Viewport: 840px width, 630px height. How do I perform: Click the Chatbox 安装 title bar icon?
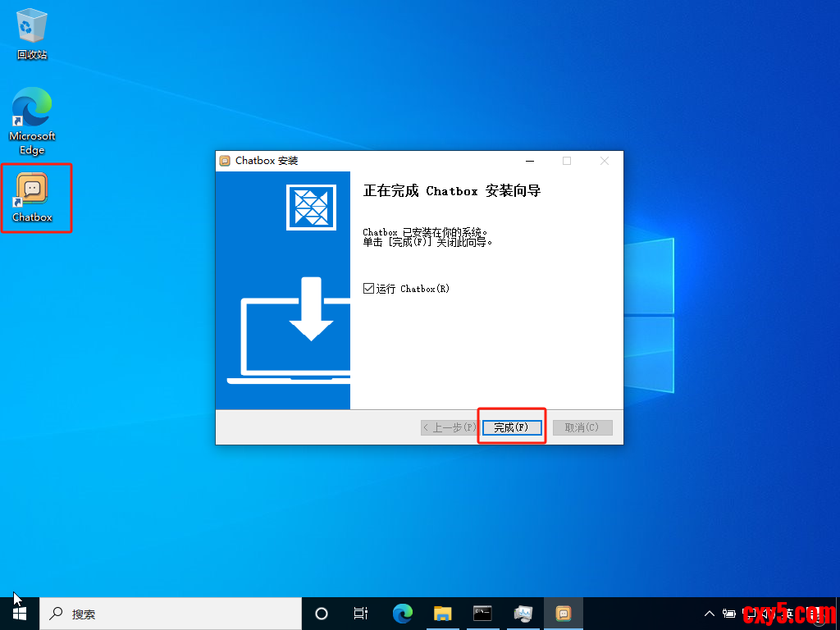point(226,161)
